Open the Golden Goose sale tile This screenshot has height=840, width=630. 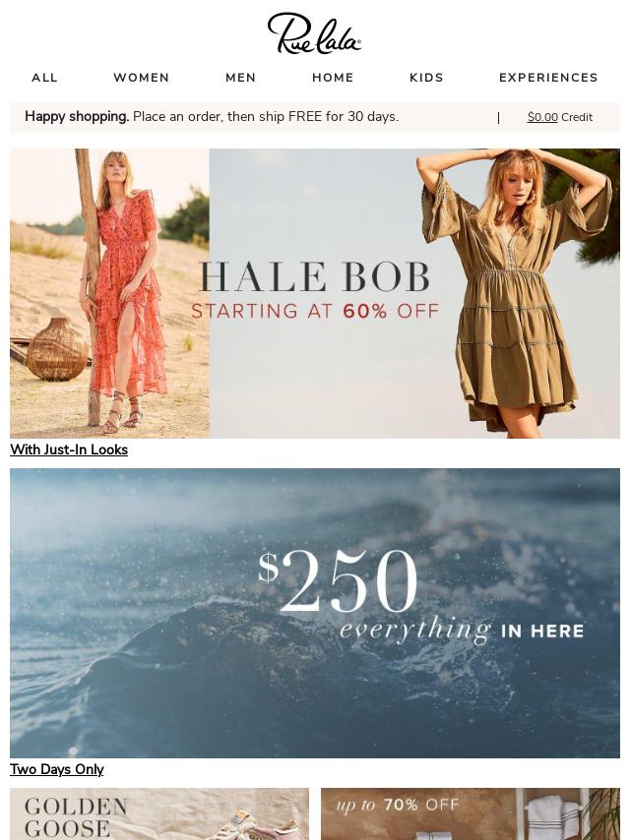159,813
